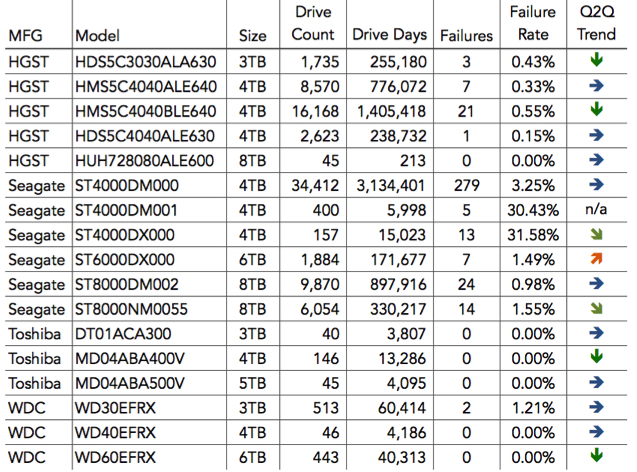Click the n/a trend cell
Screen dimensions: 637x472
point(596,209)
